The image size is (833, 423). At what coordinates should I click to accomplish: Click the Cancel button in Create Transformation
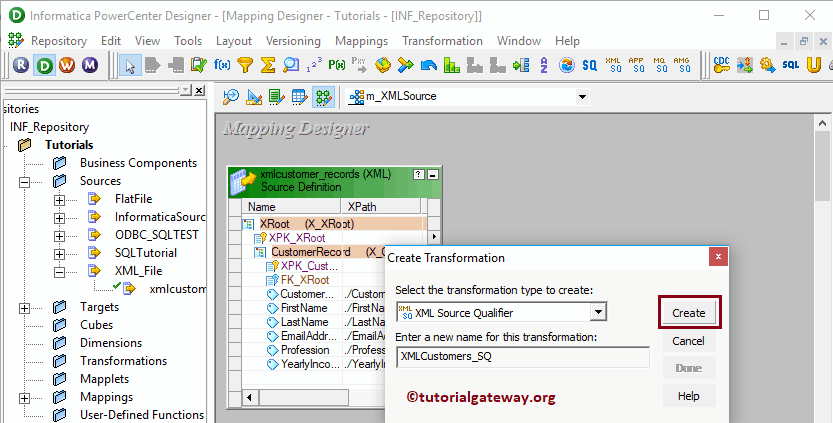688,341
